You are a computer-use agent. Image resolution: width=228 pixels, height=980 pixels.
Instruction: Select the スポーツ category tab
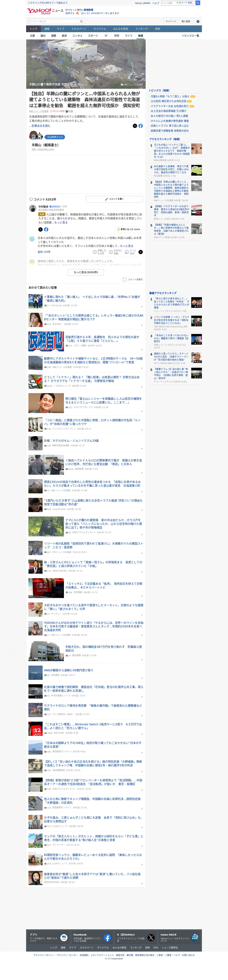coord(93,36)
